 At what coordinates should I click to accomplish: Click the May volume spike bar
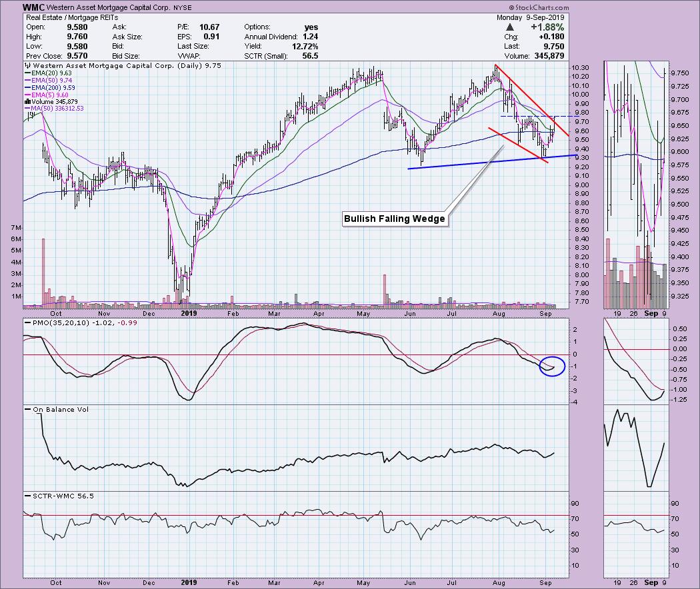point(385,291)
